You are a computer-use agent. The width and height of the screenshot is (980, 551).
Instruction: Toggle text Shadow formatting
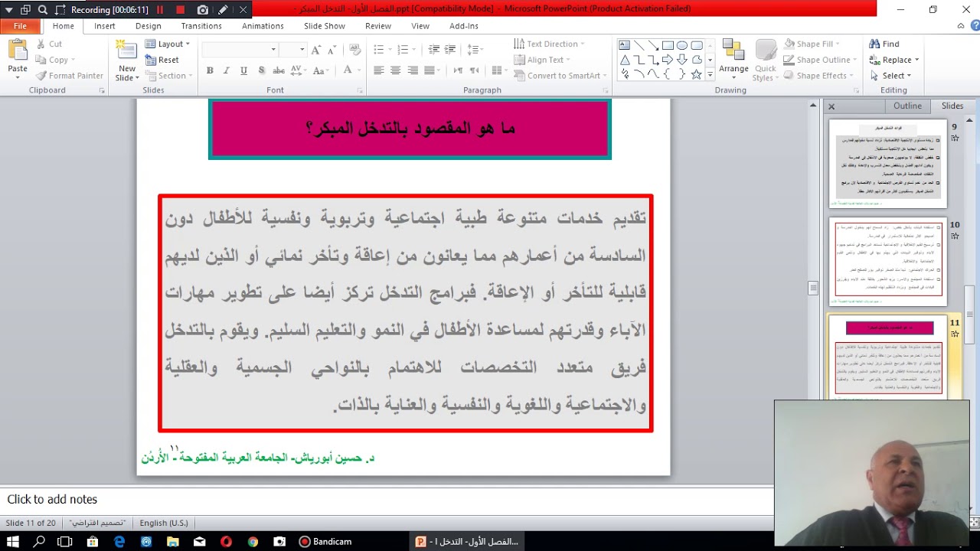click(x=261, y=70)
